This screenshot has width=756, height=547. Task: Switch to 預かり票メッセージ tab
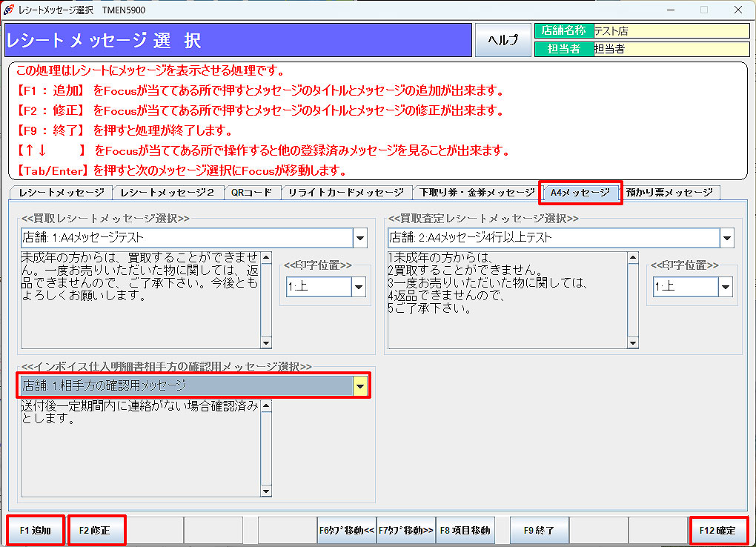[x=669, y=193]
